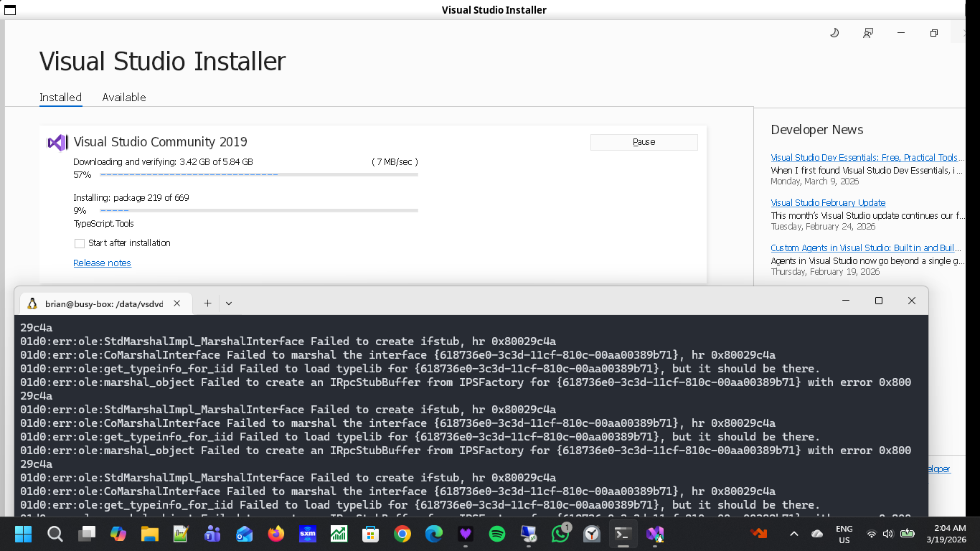Open Google Chrome from the taskbar
This screenshot has height=551, width=980.
(x=402, y=534)
